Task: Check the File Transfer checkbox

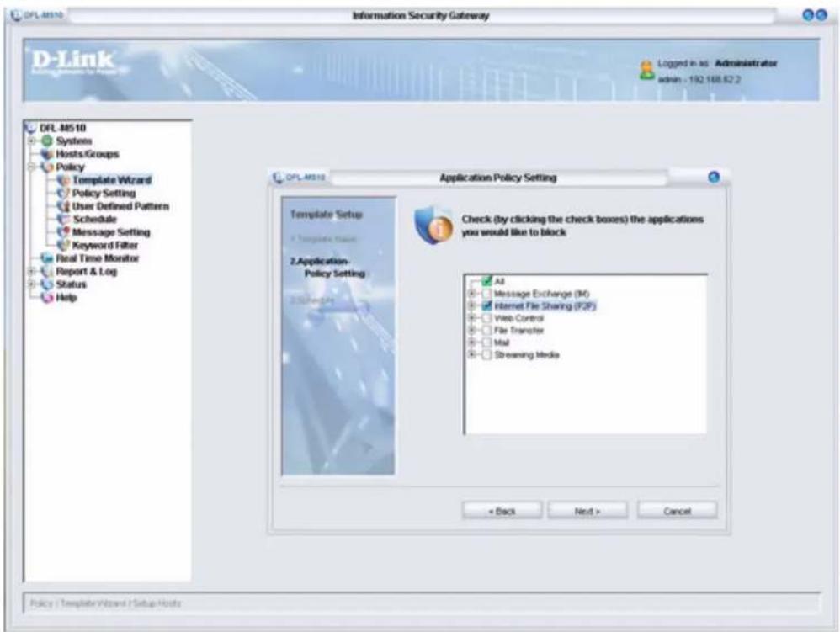Action: click(487, 331)
